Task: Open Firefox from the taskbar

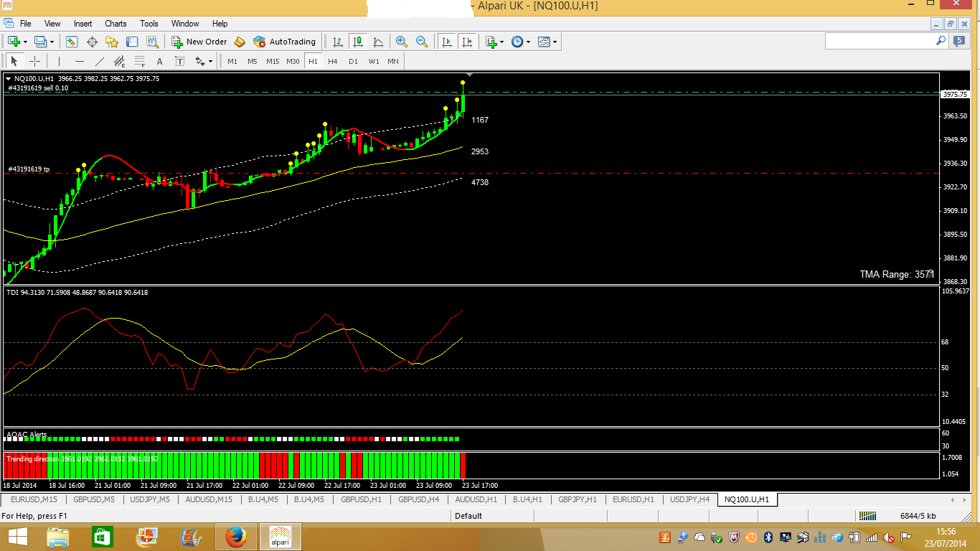Action: point(235,537)
